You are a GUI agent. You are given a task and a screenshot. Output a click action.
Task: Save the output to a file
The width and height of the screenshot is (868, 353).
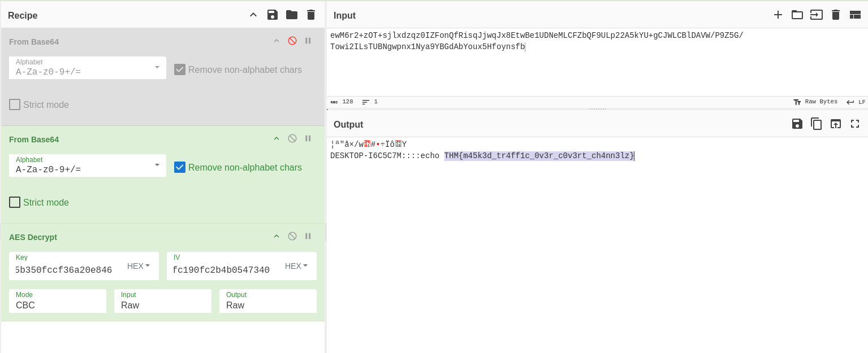tap(797, 124)
